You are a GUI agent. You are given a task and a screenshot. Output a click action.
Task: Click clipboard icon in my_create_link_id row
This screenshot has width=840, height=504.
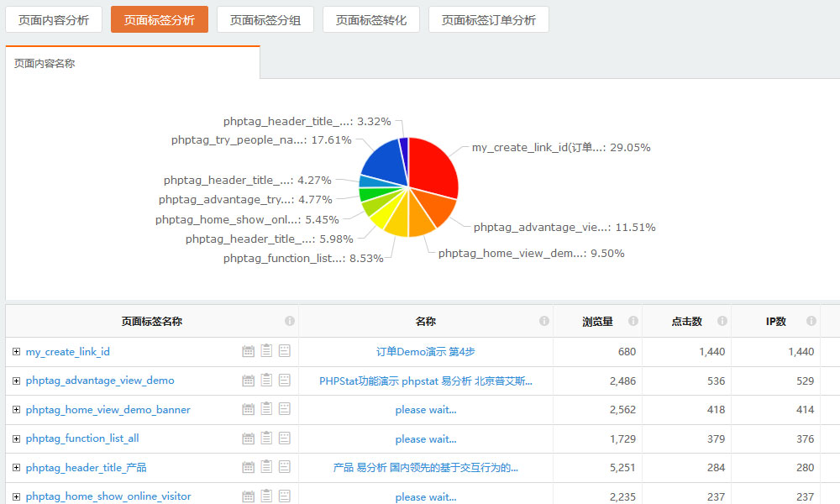tap(266, 351)
